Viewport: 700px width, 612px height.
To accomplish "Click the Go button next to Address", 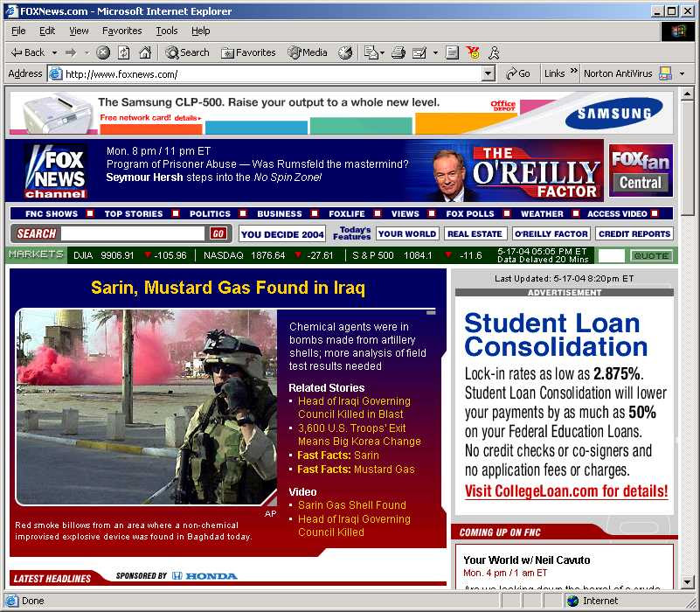I will pyautogui.click(x=518, y=73).
